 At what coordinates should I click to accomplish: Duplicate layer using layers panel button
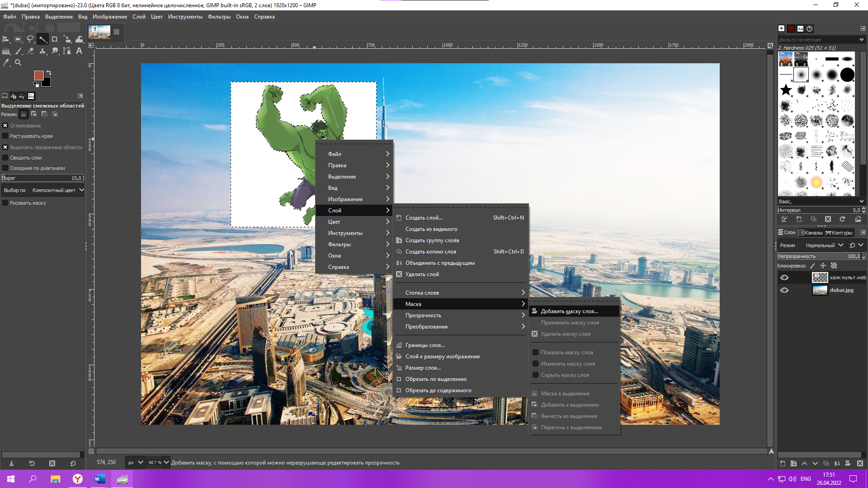(x=826, y=463)
